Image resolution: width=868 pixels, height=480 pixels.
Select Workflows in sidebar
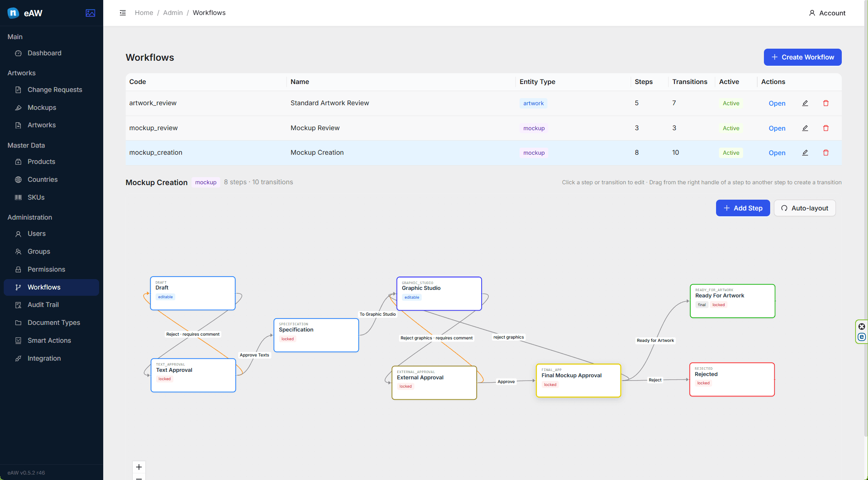(51, 287)
